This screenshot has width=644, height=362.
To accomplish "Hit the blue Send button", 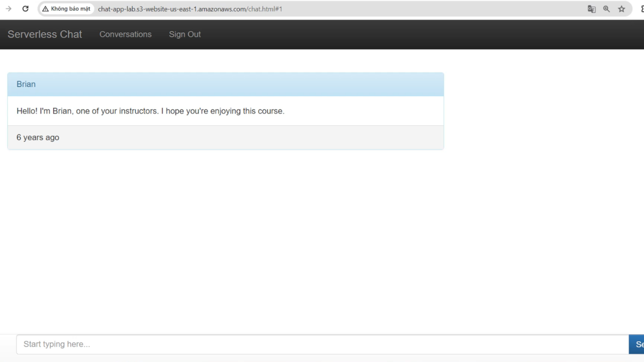I will (x=637, y=344).
